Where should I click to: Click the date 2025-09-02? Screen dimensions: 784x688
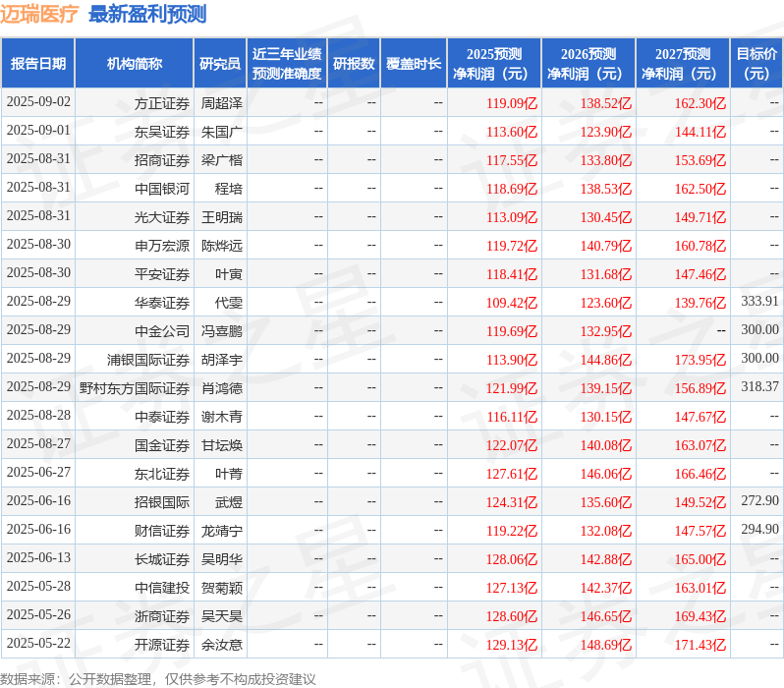coord(38,102)
